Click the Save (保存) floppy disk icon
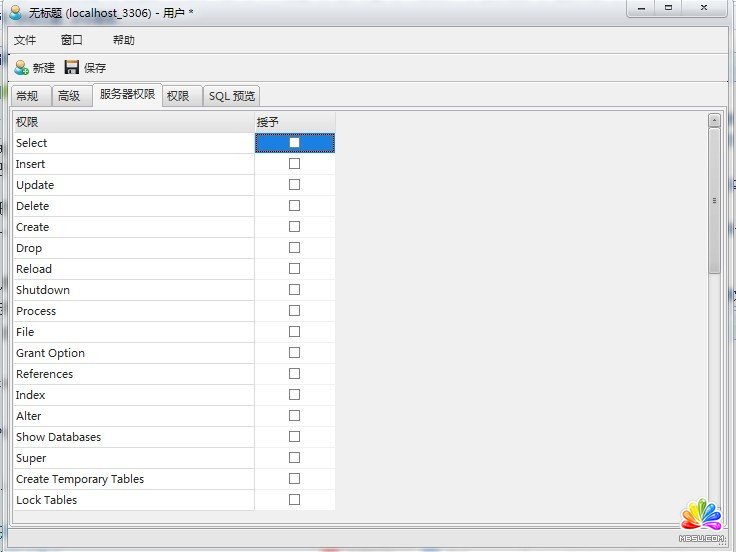The width and height of the screenshot is (736, 552). [72, 68]
